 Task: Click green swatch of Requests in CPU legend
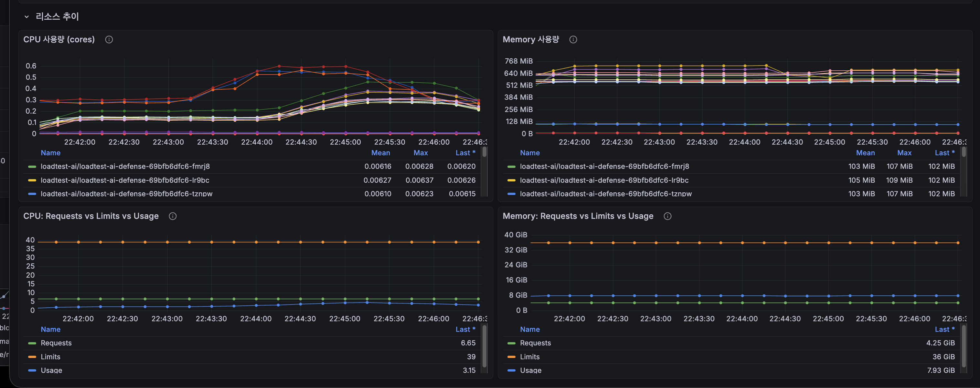click(x=32, y=343)
